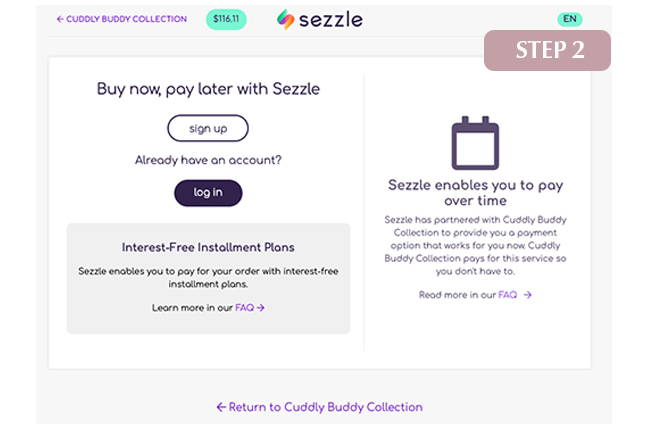Click the sign up button
The width and height of the screenshot is (648, 432).
coord(208,128)
